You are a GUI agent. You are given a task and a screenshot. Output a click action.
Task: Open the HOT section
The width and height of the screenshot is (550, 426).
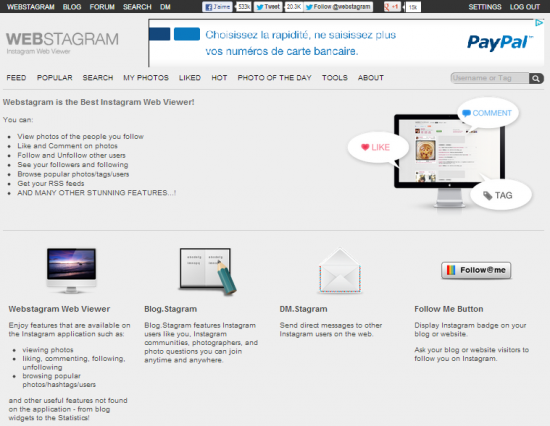pyautogui.click(x=219, y=78)
